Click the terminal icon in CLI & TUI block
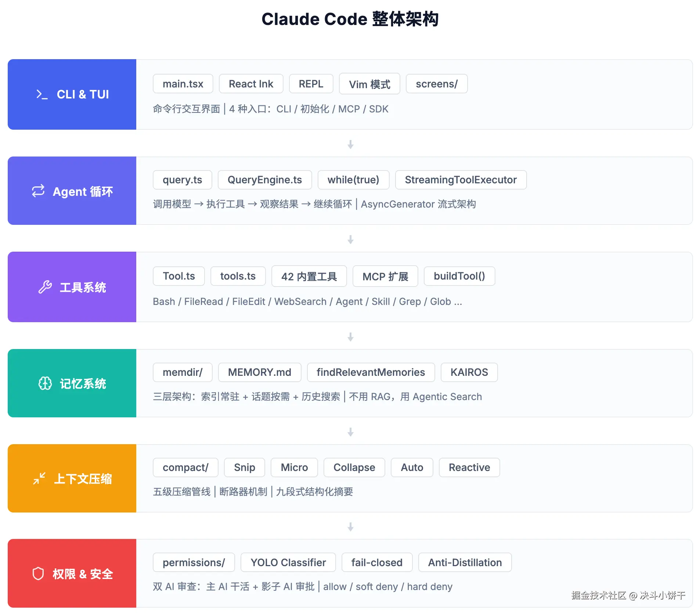700x615 pixels. tap(42, 94)
